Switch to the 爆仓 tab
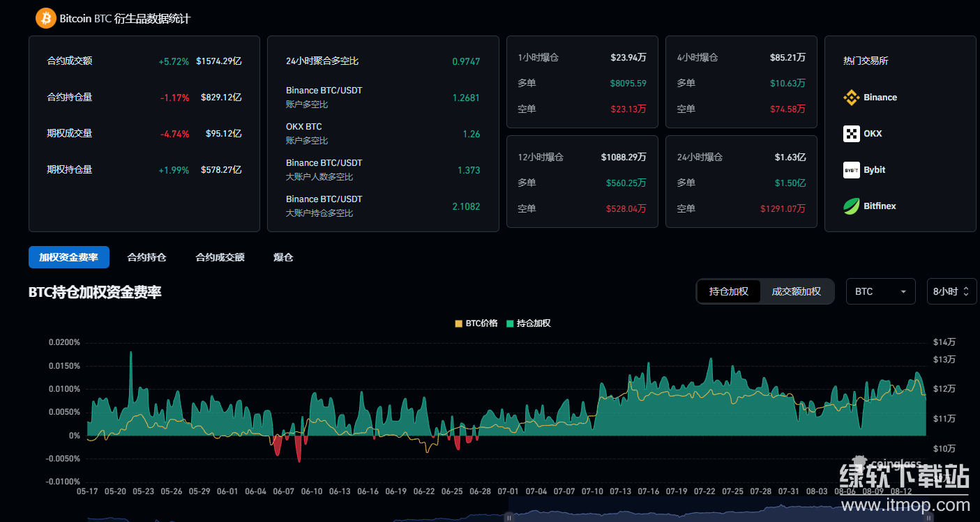980x522 pixels. coord(283,257)
